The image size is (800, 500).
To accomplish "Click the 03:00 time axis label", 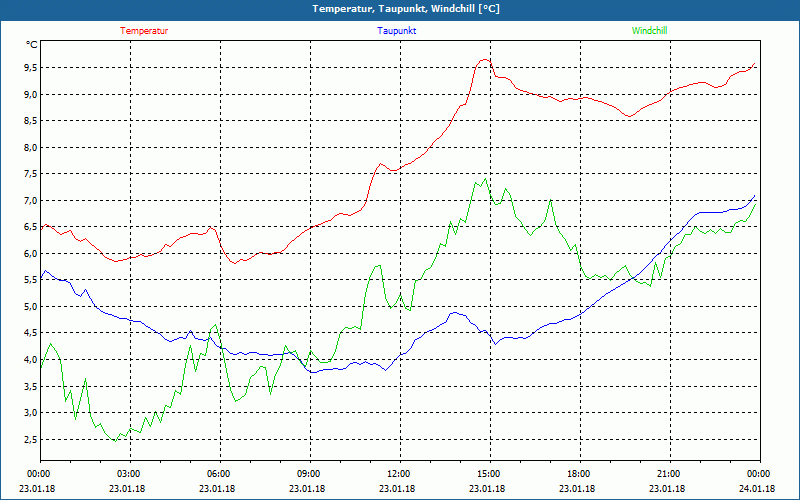I will point(131,474).
